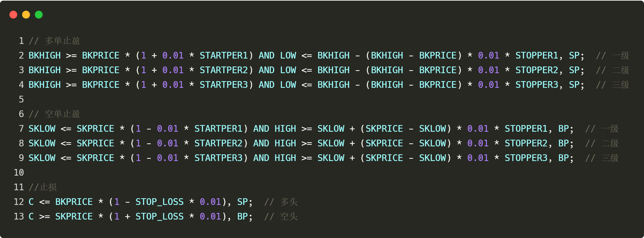
Task: Click the AND keyword on line 2
Action: point(266,55)
